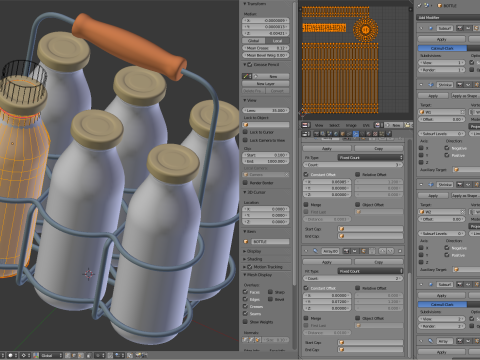480x360 pixels.
Task: Toggle render visibility of lower Array modifier
Action: (347, 251)
